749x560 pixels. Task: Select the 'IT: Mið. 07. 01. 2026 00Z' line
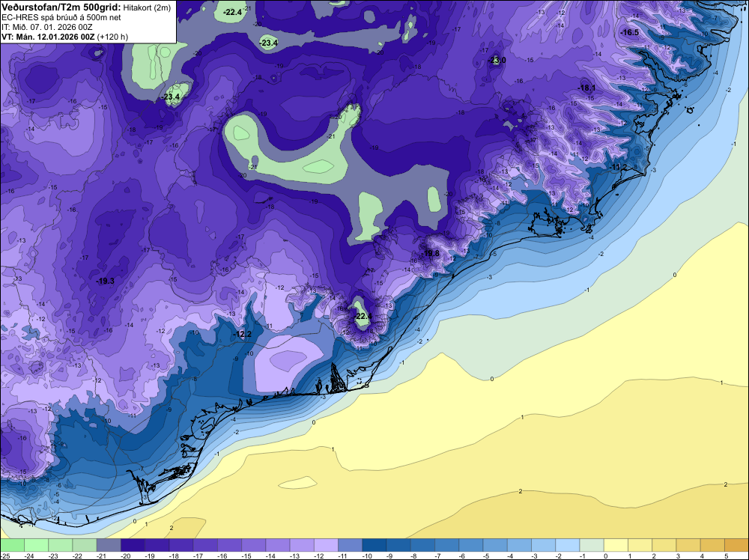[x=47, y=27]
